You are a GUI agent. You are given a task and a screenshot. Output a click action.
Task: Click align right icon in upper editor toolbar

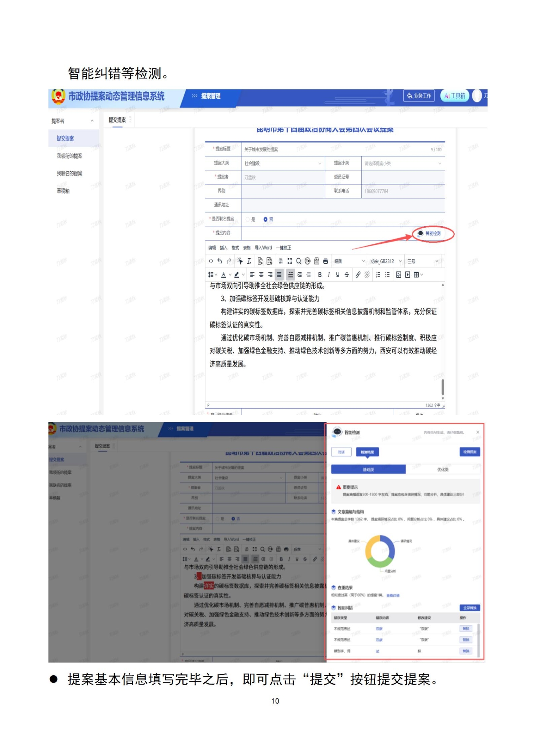tap(270, 275)
